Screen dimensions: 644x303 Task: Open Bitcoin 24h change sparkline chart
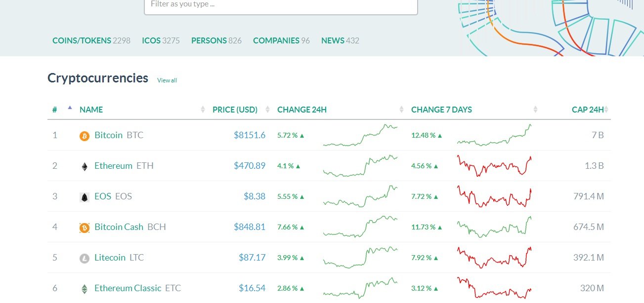coord(360,136)
